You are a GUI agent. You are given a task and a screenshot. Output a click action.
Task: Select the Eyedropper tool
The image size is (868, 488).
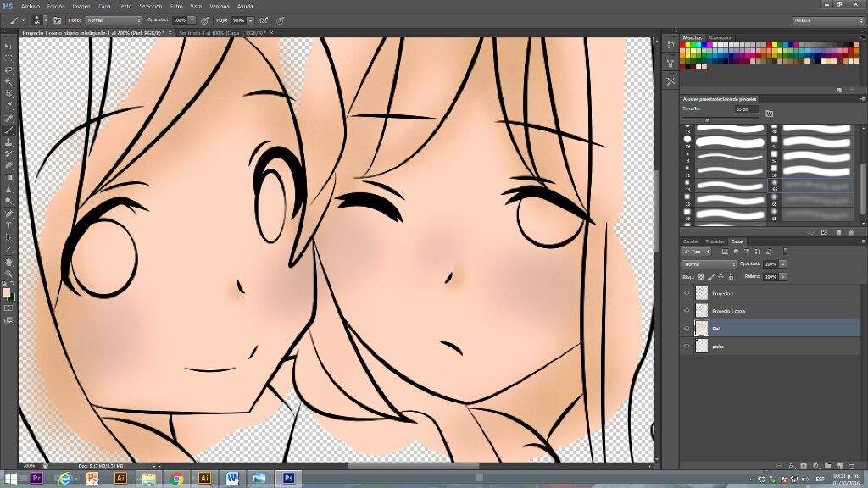pyautogui.click(x=8, y=105)
